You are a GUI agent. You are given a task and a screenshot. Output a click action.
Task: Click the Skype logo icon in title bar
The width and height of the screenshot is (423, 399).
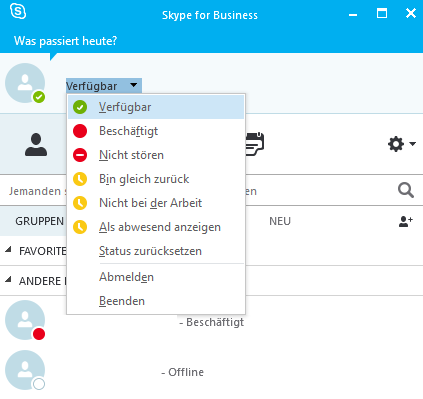[x=18, y=11]
